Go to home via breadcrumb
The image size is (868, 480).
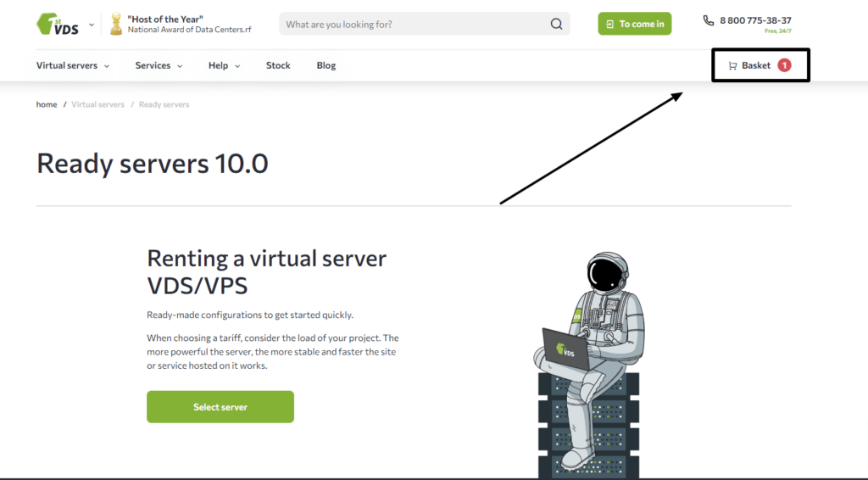[47, 104]
